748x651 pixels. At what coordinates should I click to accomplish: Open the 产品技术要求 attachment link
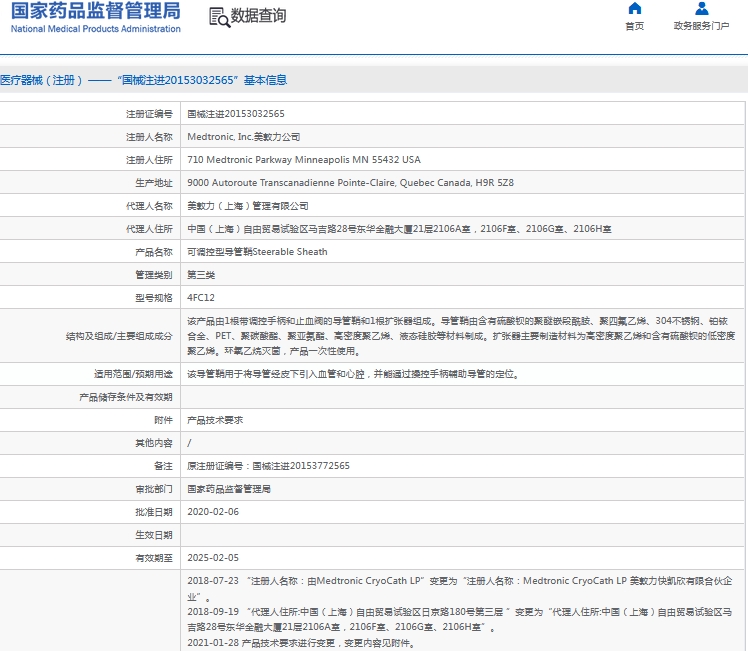click(215, 420)
